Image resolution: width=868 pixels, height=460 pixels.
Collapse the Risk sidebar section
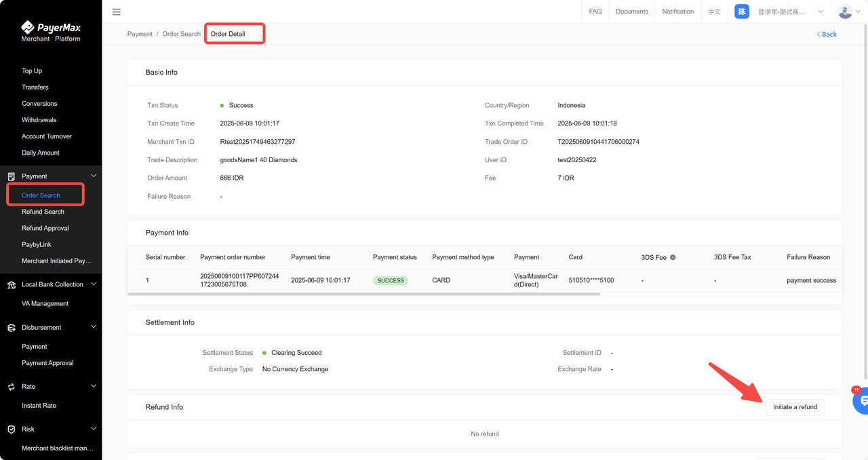(94, 429)
